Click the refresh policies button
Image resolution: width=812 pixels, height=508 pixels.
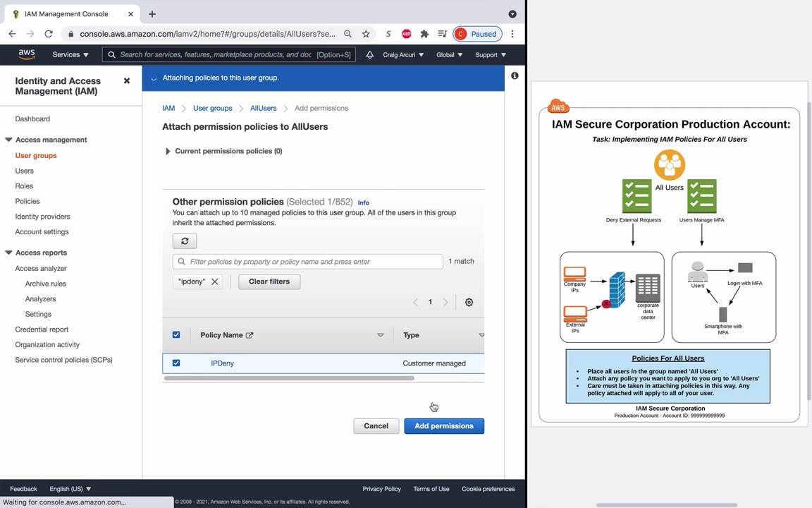tap(185, 241)
